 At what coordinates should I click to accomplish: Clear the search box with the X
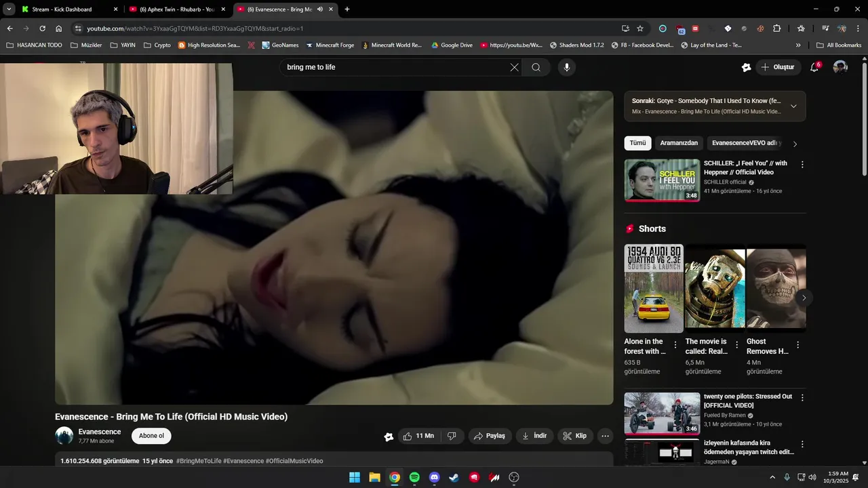coord(514,67)
